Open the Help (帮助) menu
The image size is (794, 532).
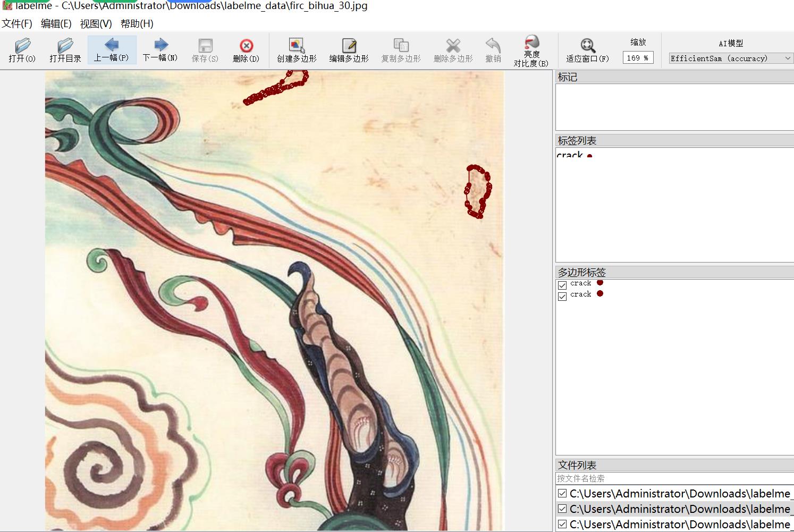click(x=137, y=23)
